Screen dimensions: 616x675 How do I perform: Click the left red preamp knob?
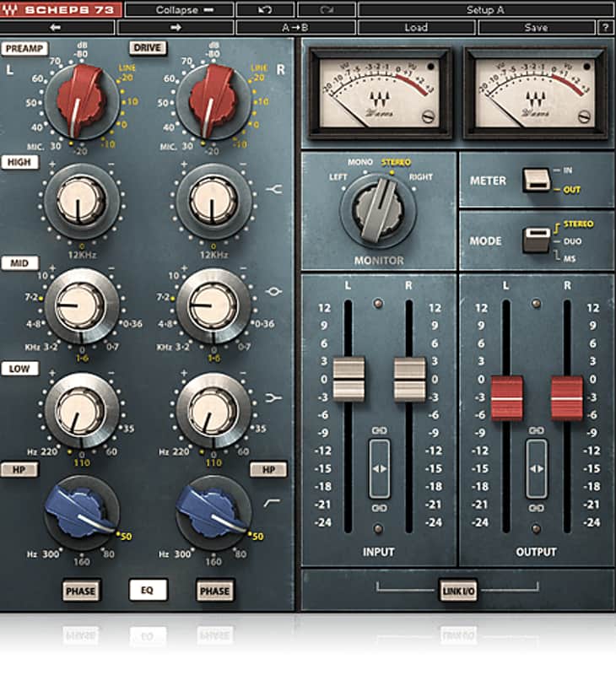point(81,101)
